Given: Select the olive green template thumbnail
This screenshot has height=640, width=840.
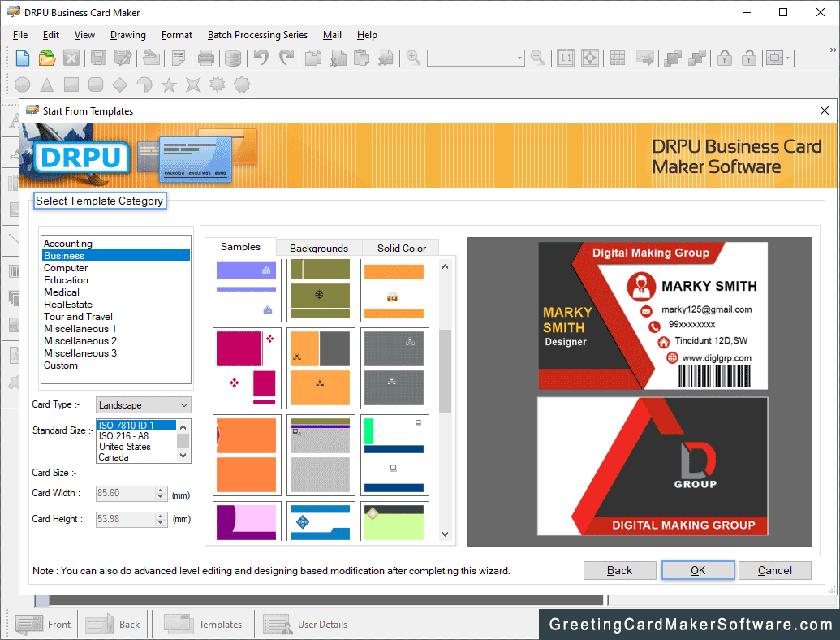Looking at the screenshot, I should pos(321,290).
